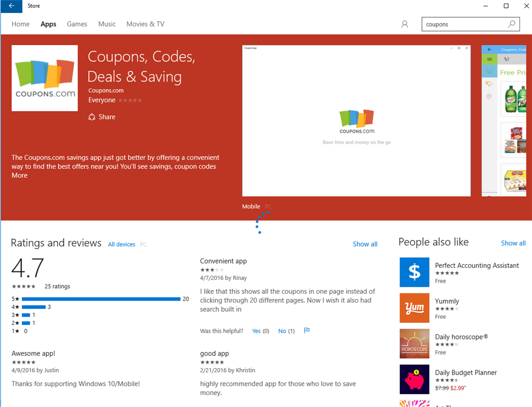
Task: Open Yummly app title
Action: (447, 301)
